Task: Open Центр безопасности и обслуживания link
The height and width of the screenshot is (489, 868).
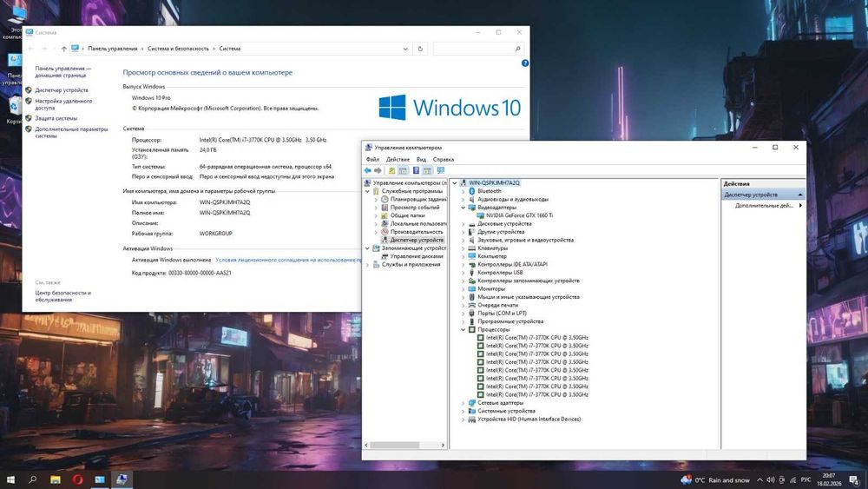Action: (62, 296)
